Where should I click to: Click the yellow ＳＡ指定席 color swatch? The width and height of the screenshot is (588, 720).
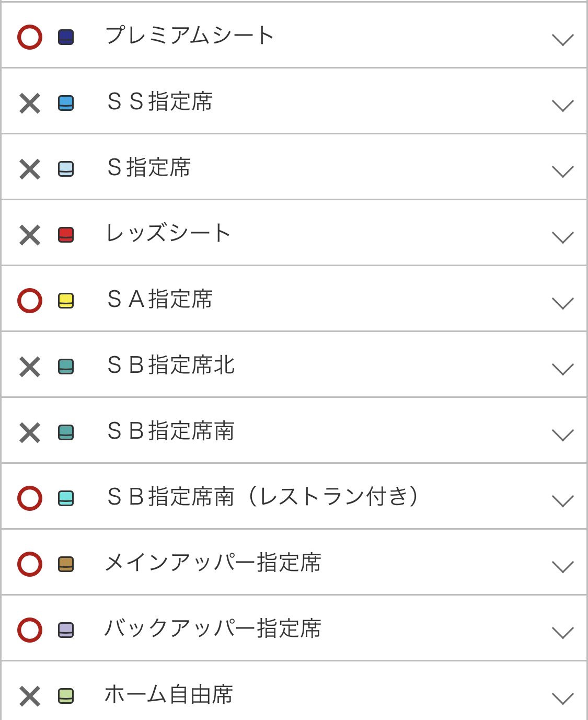click(x=66, y=301)
